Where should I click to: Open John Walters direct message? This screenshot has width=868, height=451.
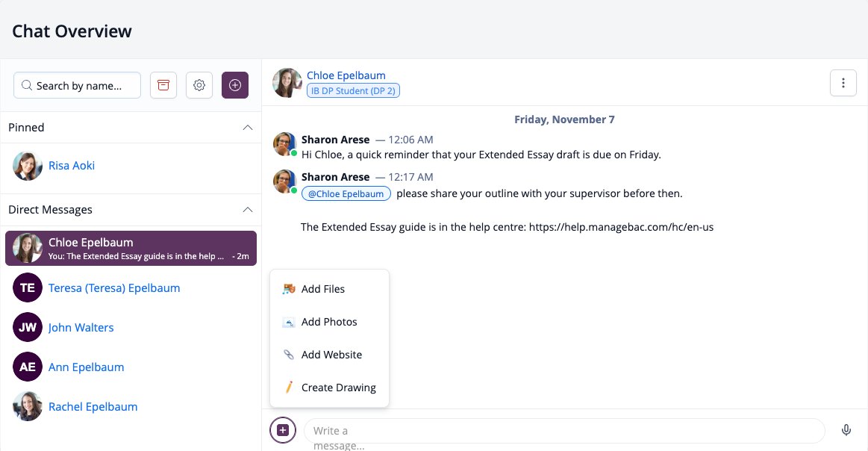(x=131, y=328)
